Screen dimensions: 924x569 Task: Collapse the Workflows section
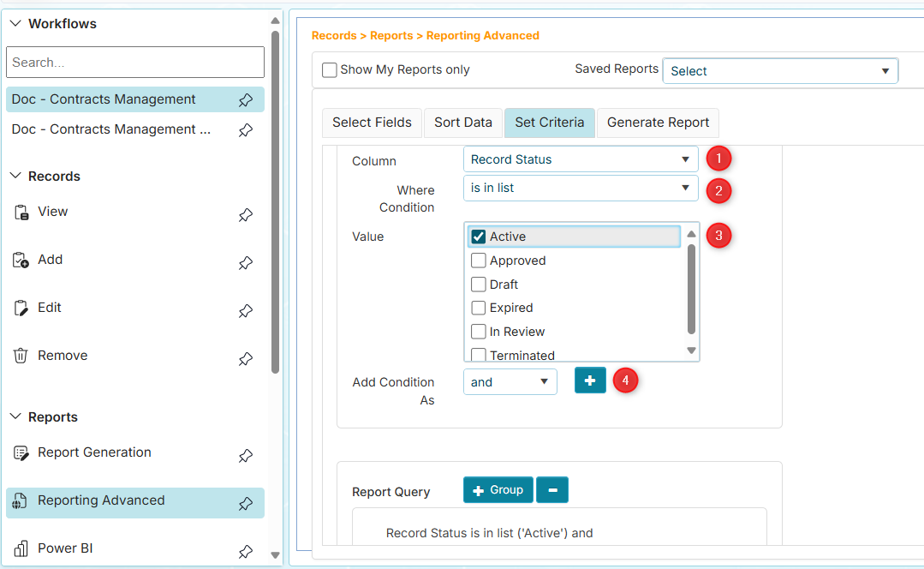[15, 24]
